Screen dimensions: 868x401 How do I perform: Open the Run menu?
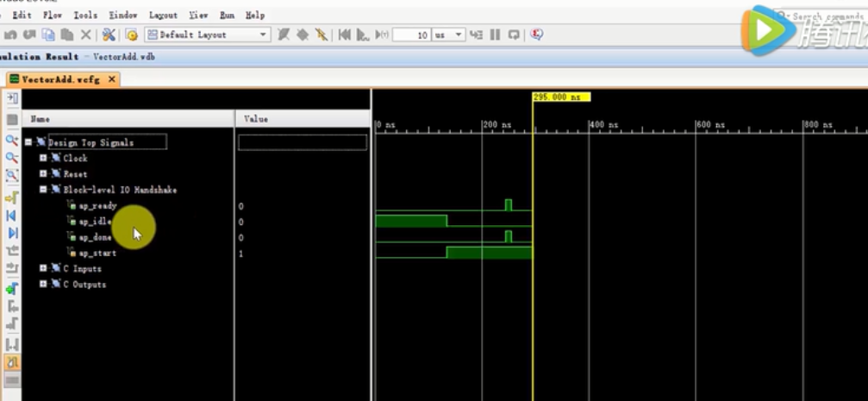coord(227,16)
